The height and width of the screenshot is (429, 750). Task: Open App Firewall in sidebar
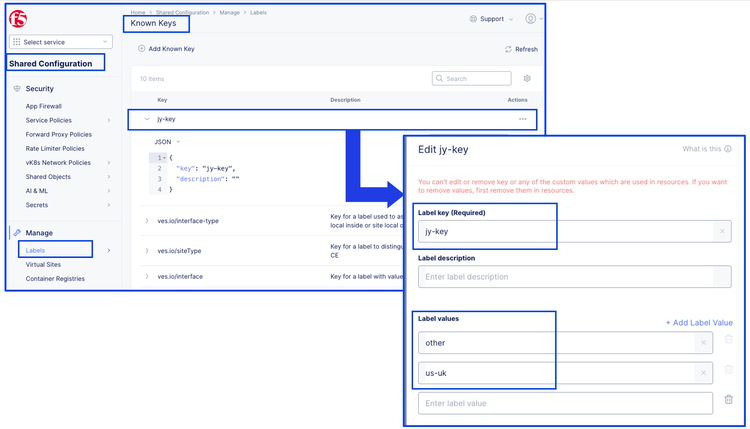coord(44,106)
